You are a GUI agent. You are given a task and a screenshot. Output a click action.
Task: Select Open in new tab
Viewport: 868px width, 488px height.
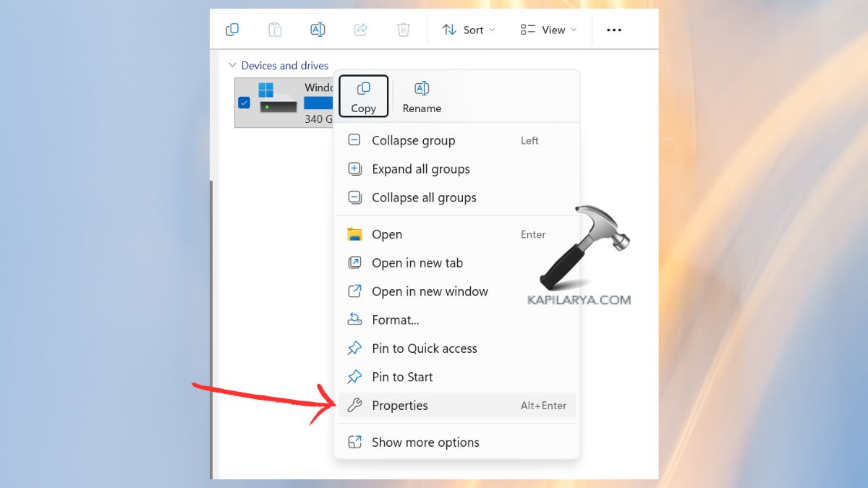[417, 263]
